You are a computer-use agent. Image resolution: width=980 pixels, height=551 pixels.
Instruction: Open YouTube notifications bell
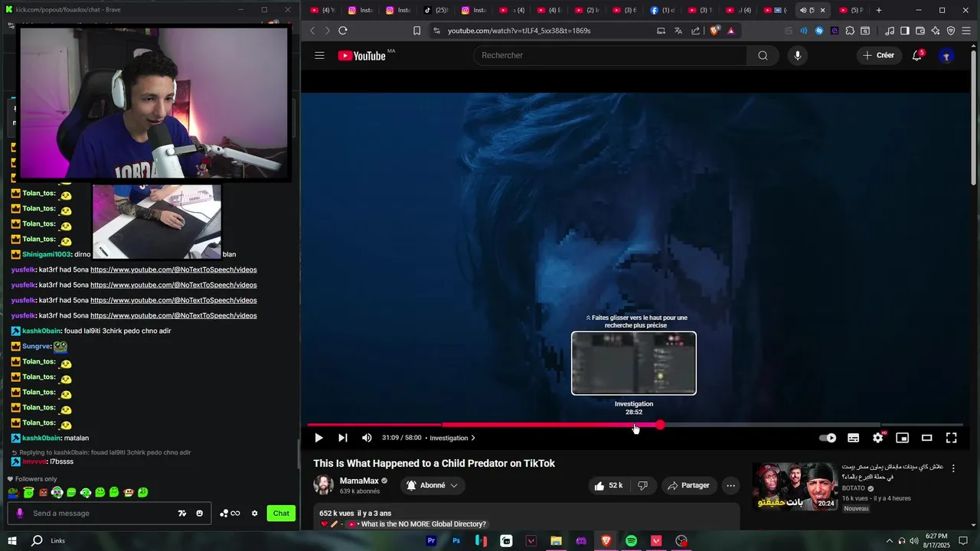pos(917,55)
